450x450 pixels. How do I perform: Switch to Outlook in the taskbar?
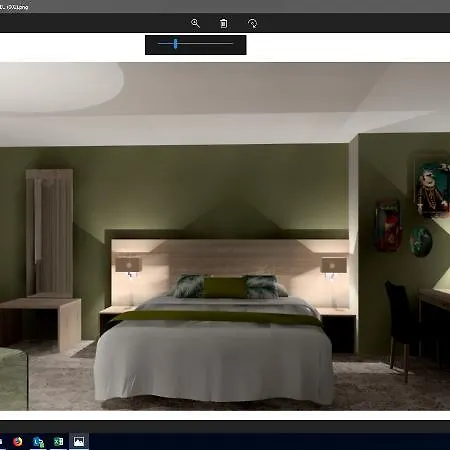[38, 442]
